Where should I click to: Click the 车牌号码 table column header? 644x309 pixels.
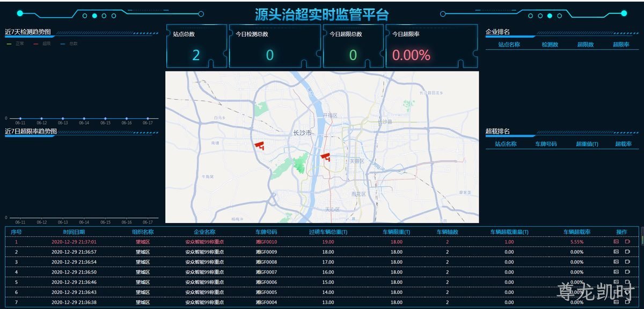266,232
